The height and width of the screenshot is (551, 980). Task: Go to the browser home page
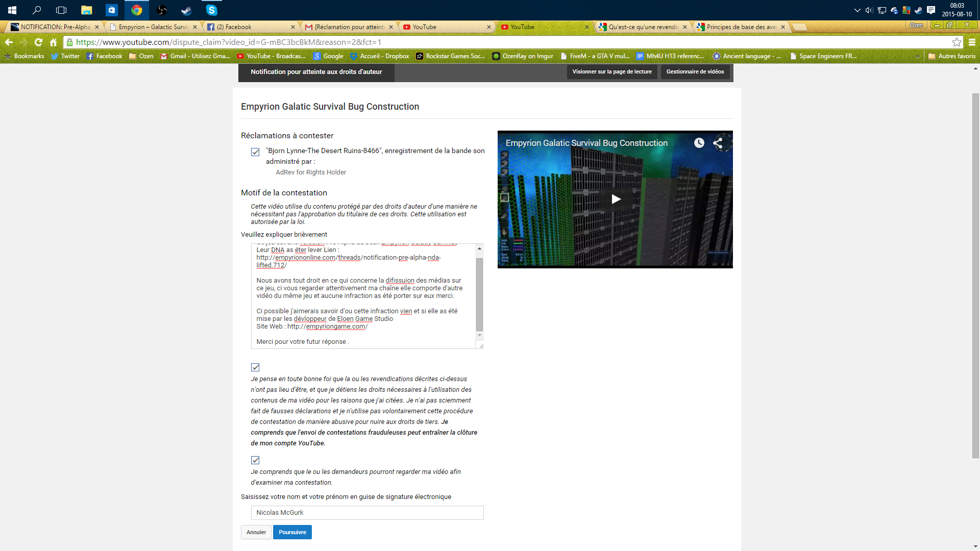(53, 42)
